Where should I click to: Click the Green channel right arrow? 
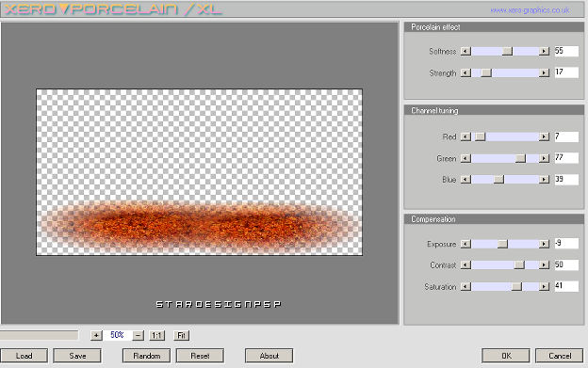coord(544,158)
